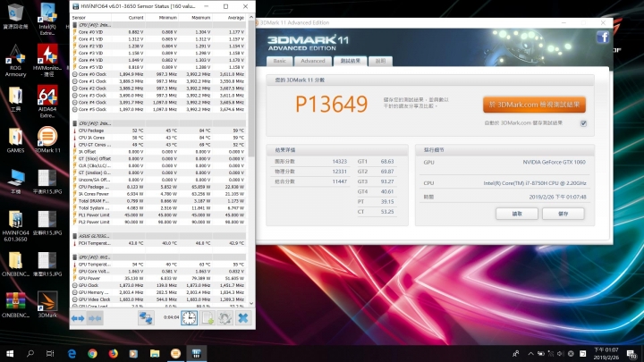Select the Recycle Bin desktop icon
The image size is (644, 362).
(15, 16)
